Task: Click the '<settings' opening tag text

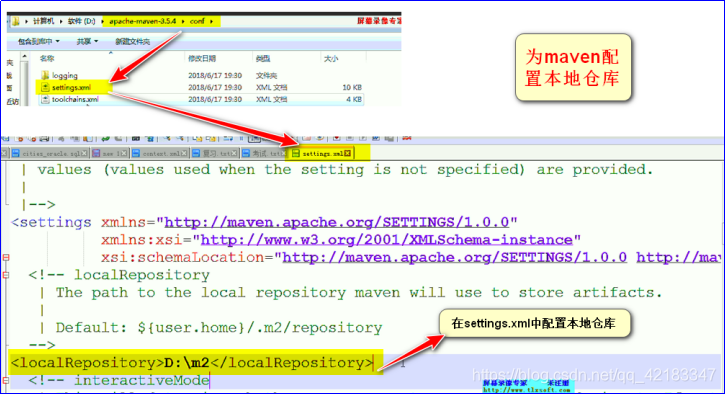Action: [x=51, y=223]
